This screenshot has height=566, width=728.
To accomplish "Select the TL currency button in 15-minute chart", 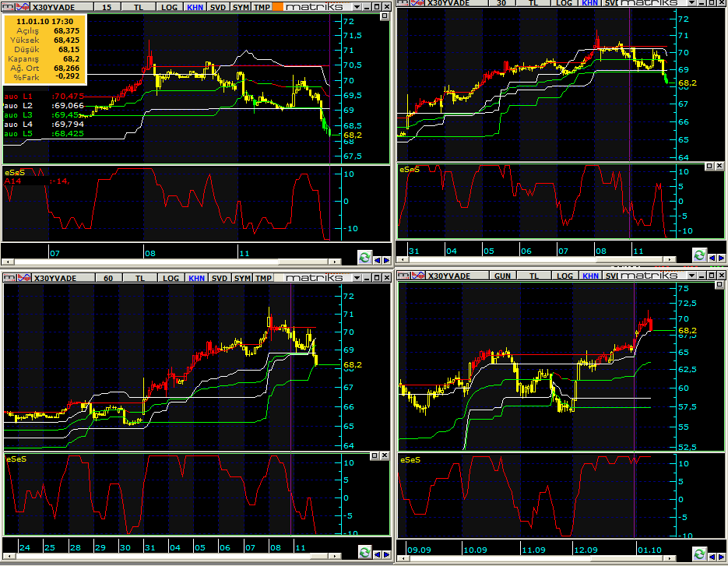I will 139,7.
